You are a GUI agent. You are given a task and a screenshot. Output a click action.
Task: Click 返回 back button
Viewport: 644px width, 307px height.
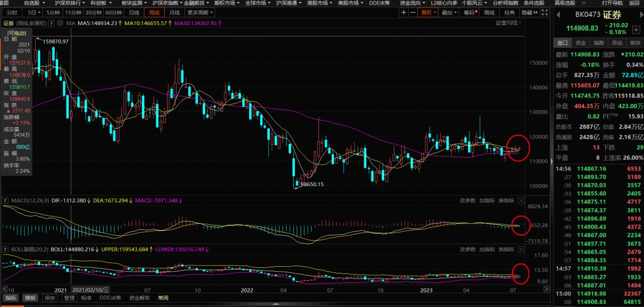[x=634, y=3]
